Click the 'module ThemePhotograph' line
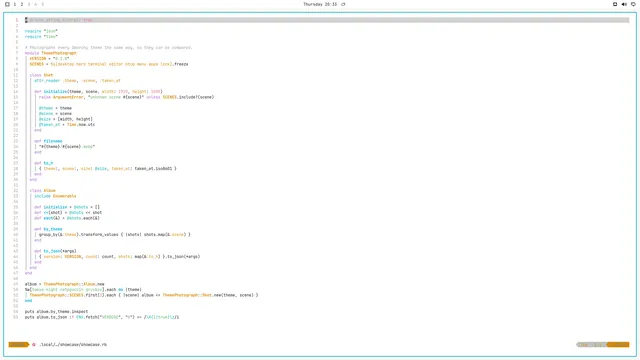 tap(51, 53)
